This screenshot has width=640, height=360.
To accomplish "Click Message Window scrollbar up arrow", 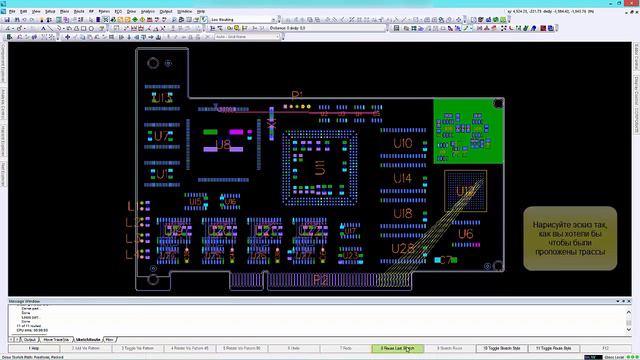I will click(629, 312).
